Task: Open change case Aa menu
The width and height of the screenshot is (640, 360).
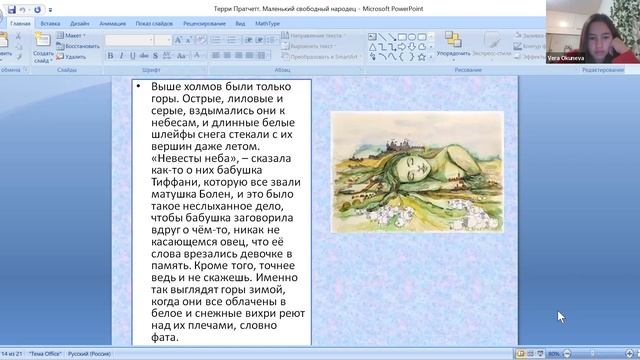Action: (x=182, y=56)
